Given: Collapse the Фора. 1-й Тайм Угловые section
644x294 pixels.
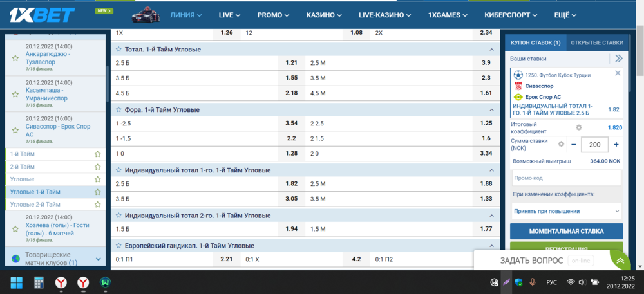Looking at the screenshot, I should pyautogui.click(x=491, y=110).
